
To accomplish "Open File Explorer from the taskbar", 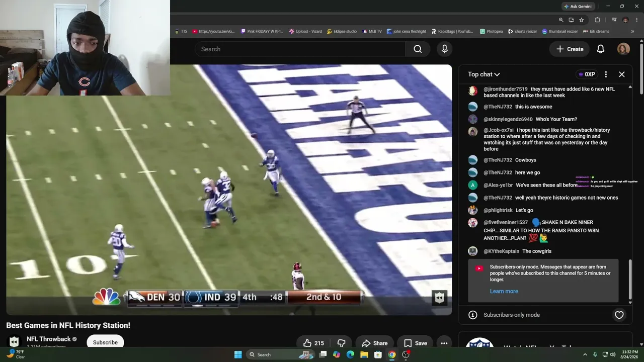I will coord(364,354).
